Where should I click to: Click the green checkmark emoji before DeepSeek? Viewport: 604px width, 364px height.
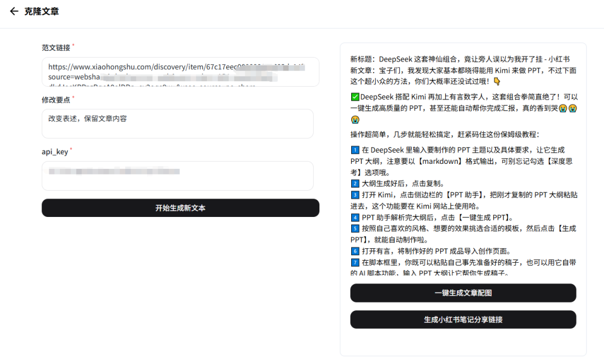click(x=355, y=97)
